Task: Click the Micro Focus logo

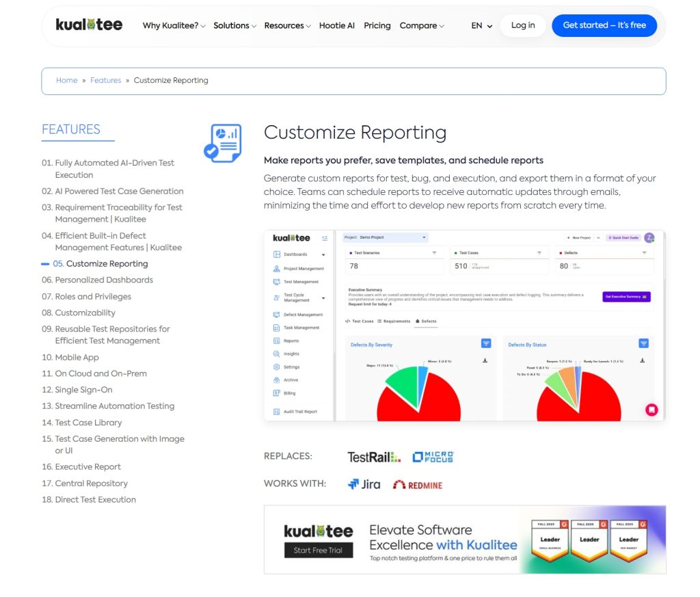Action: tap(433, 457)
